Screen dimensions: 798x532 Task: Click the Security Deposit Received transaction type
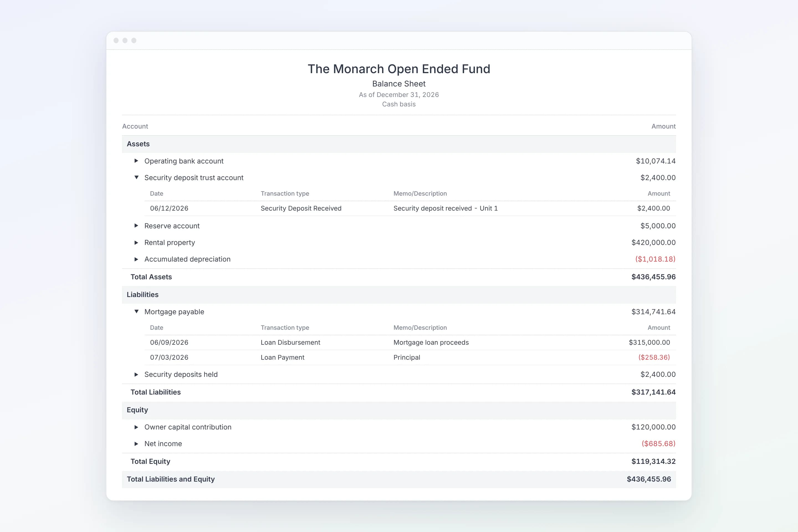[x=301, y=208]
